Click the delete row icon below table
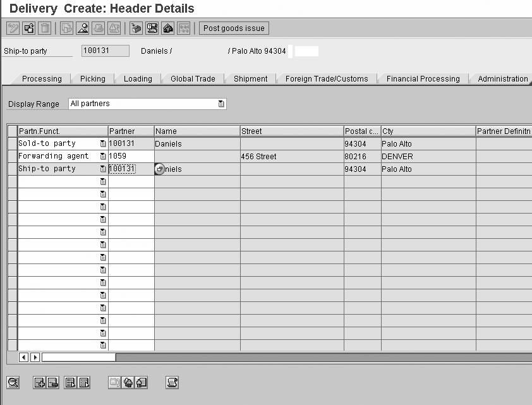Viewport: 532px width, 405px height. pos(52,383)
